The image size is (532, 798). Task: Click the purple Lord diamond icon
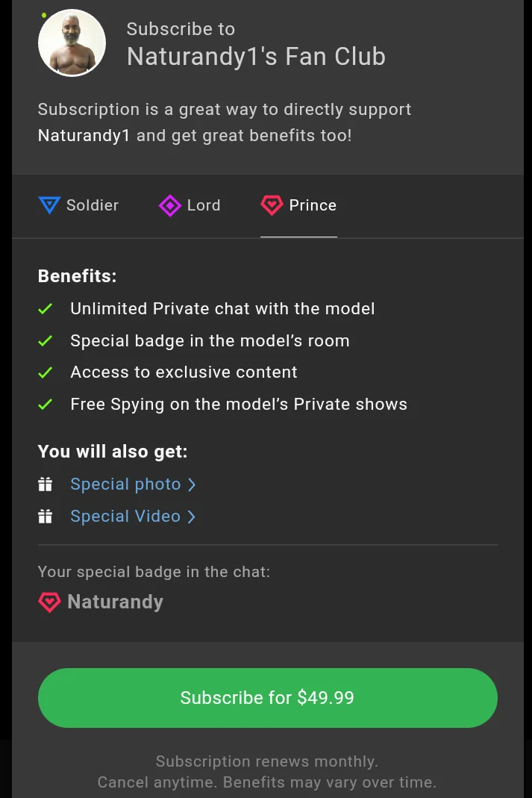point(170,205)
